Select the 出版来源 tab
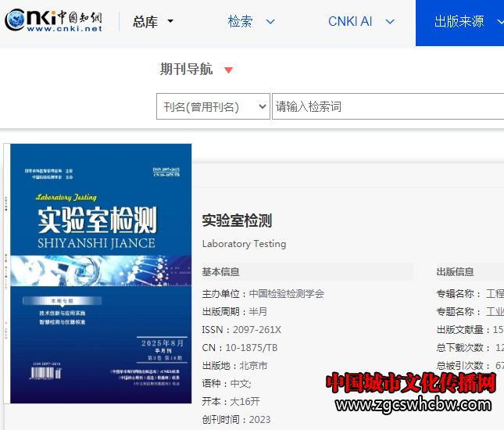 (x=461, y=21)
